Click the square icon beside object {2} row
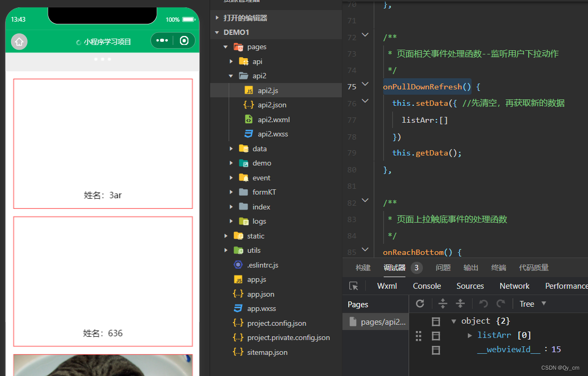Viewport: 588px width, 376px height. pyautogui.click(x=436, y=322)
